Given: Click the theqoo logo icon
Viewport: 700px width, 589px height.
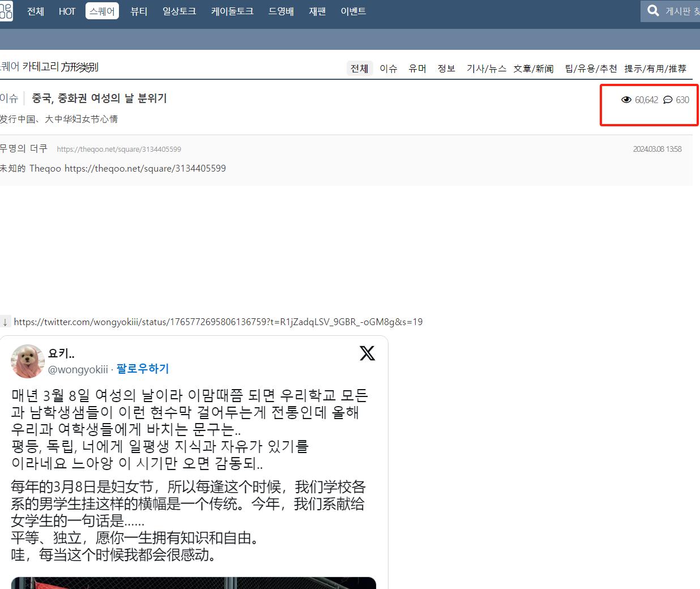Looking at the screenshot, I should point(6,11).
